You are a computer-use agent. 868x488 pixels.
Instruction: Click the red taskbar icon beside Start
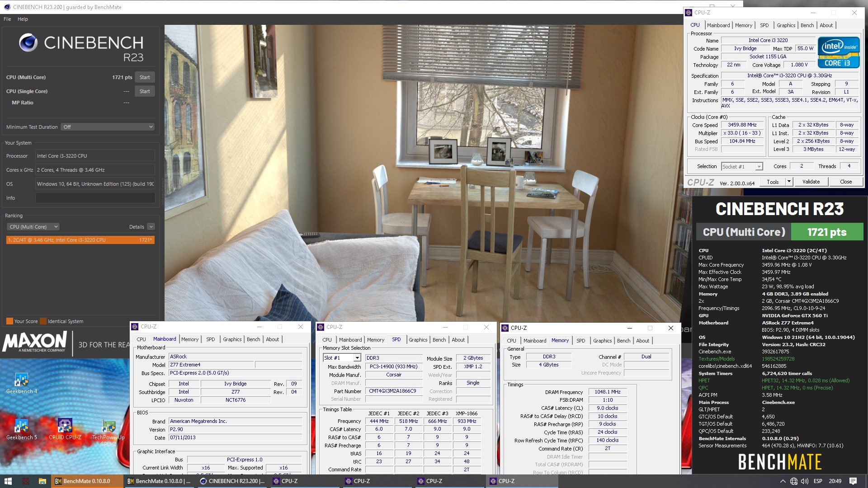click(25, 481)
